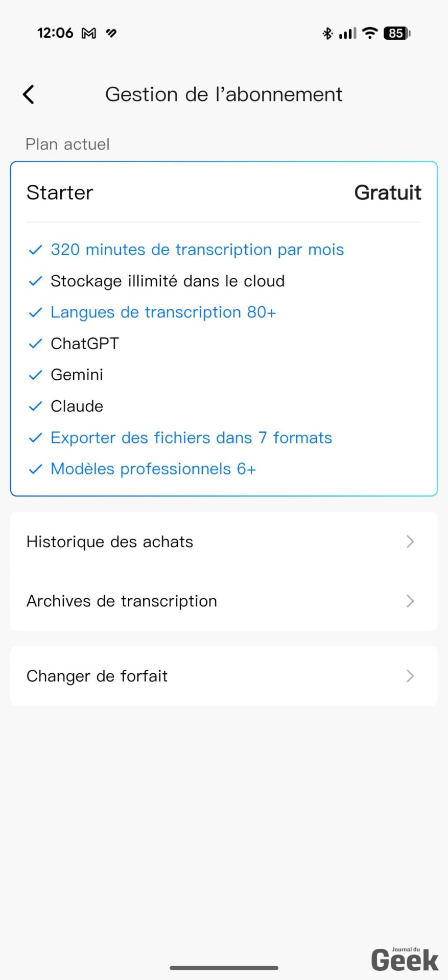Screen dimensions: 448x980
Task: Tap the battery level indicator
Action: click(x=397, y=33)
